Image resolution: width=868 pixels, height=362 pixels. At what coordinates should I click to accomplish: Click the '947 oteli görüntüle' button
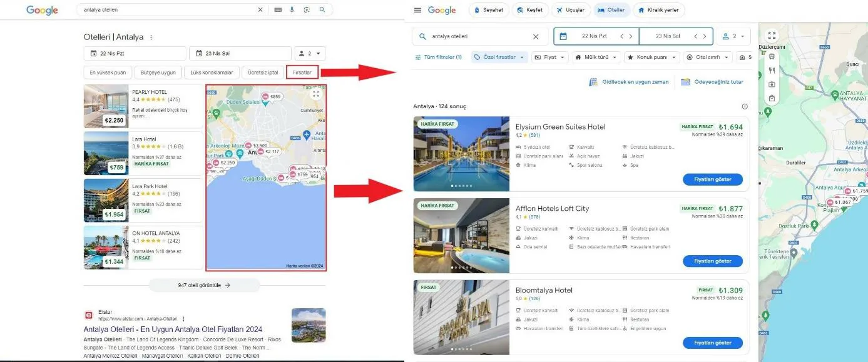click(x=204, y=285)
